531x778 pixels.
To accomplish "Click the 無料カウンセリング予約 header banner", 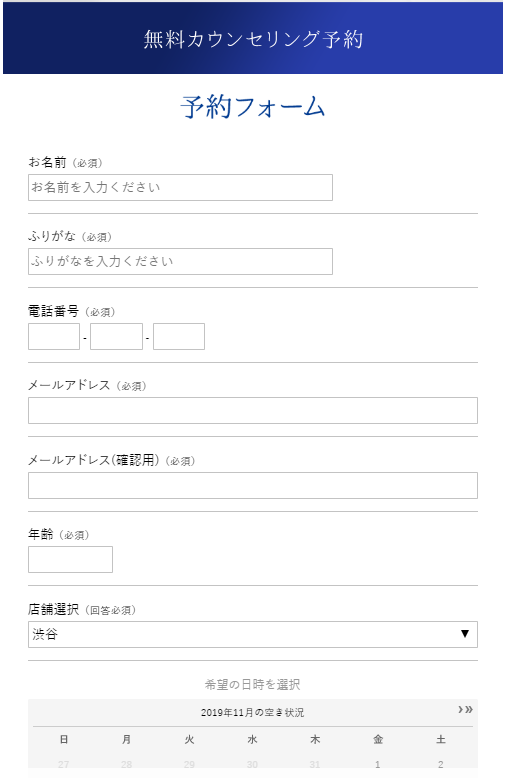I will click(x=253, y=38).
